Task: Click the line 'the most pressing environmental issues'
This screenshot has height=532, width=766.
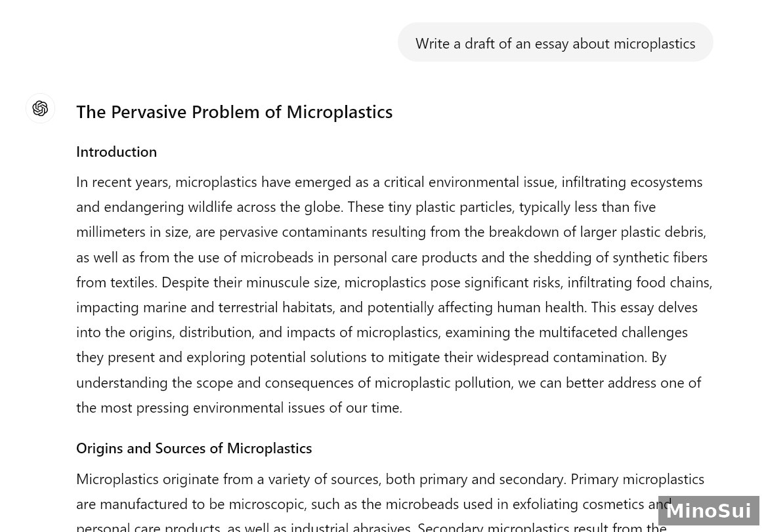Action: click(x=240, y=407)
